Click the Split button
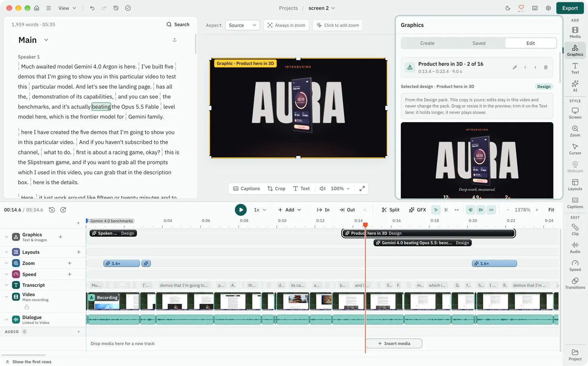The height and width of the screenshot is (366, 588). tap(391, 210)
